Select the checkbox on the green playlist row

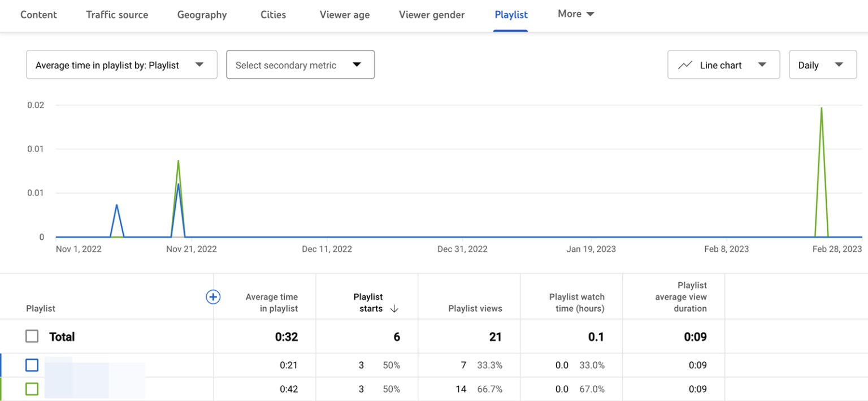pos(32,389)
